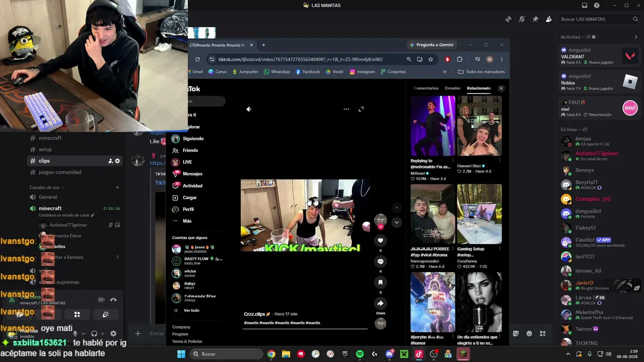
Task: Open the Chrome three-dot menu
Action: point(502,59)
